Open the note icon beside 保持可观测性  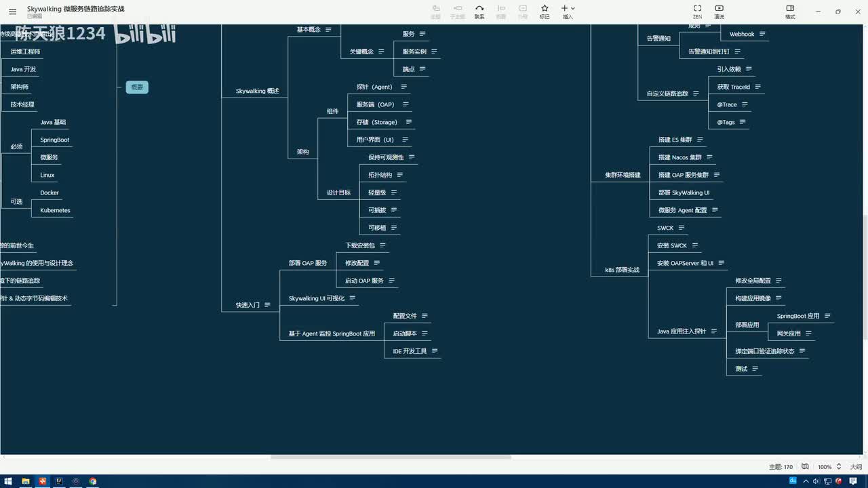[412, 157]
